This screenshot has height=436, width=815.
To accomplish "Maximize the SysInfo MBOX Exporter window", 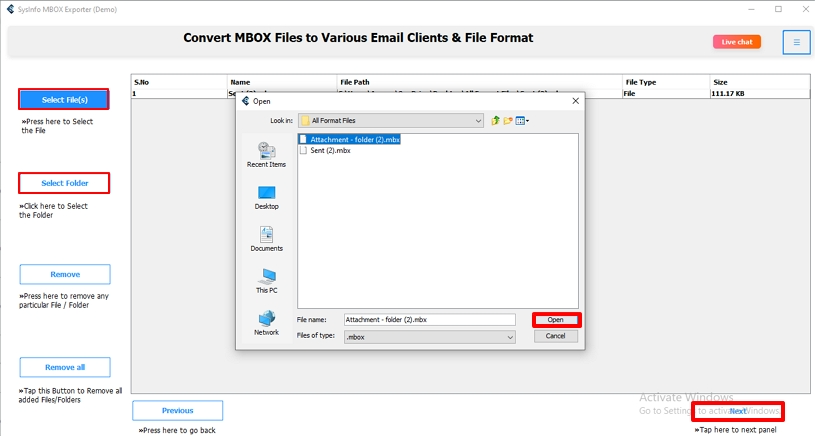I will point(778,9).
